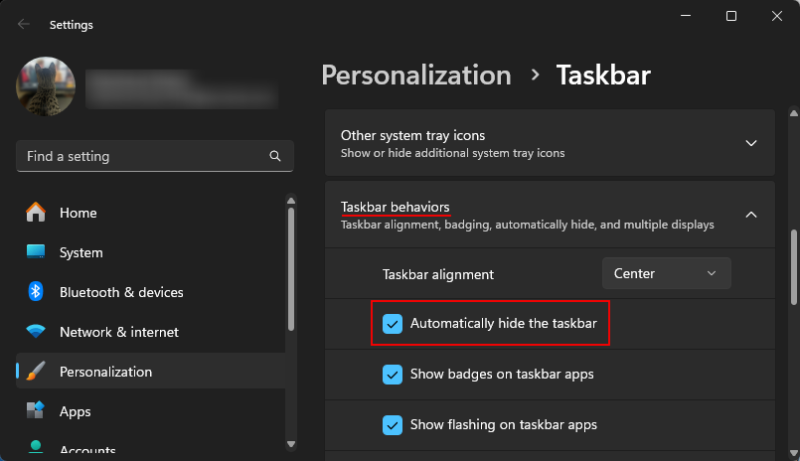Click the search magnifier icon
800x461 pixels.
[x=275, y=157]
